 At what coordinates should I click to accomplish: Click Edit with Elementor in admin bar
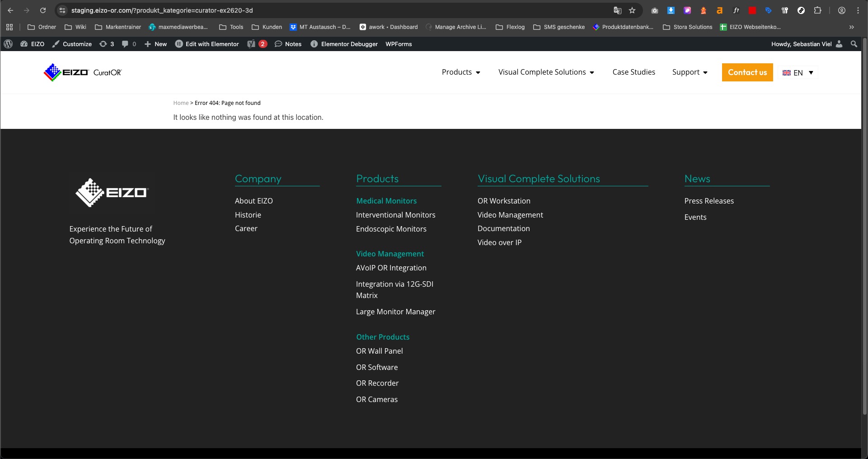click(x=207, y=44)
